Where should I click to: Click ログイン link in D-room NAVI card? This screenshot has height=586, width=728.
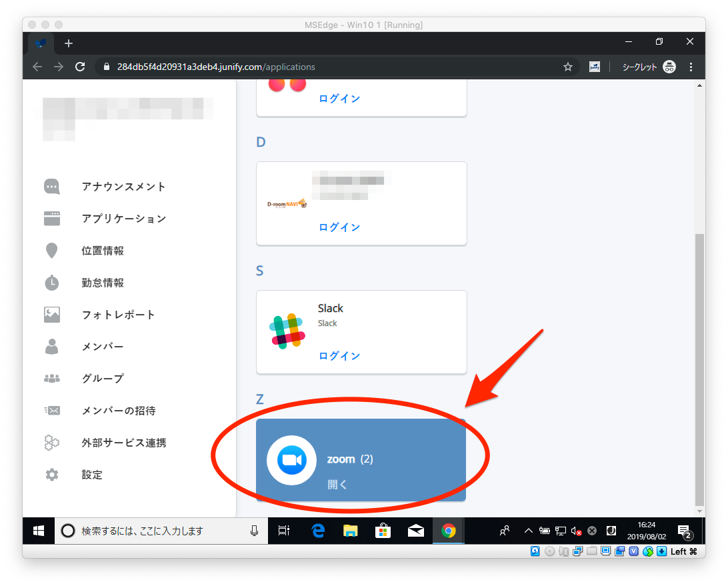pyautogui.click(x=339, y=227)
